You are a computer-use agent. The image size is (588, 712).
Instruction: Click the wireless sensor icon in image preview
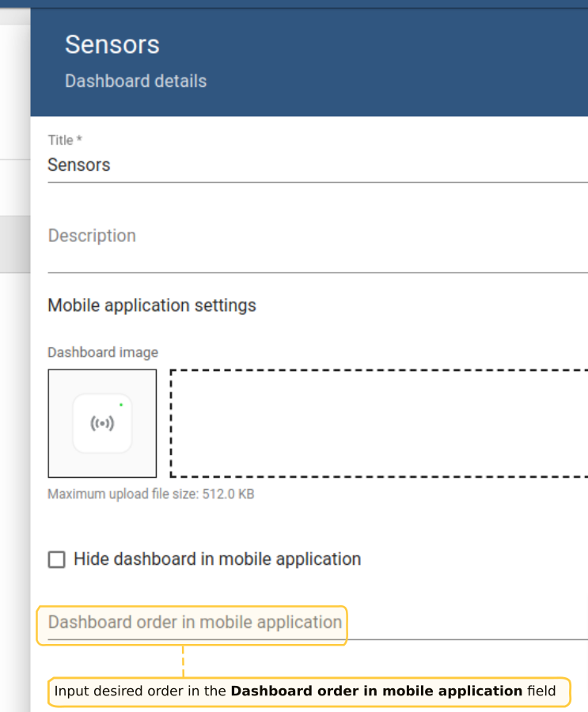102,423
